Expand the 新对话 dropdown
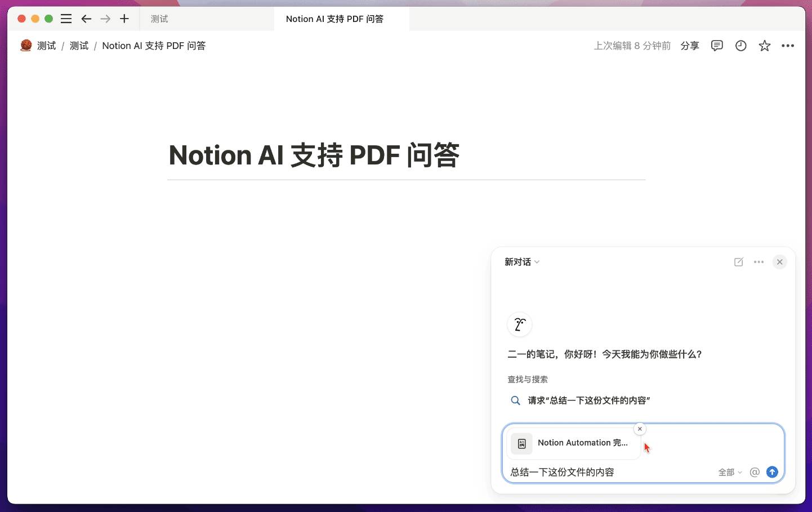Viewport: 812px width, 512px height. point(522,262)
